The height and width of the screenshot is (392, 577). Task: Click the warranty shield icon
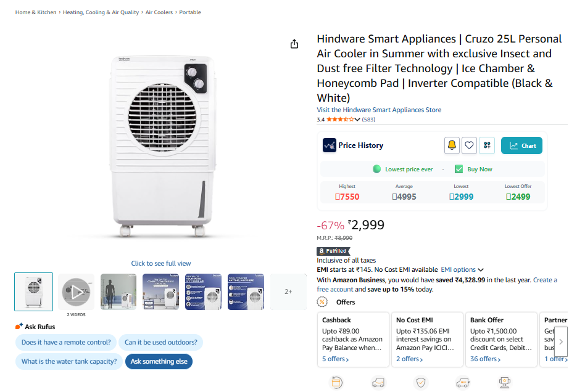[421, 383]
